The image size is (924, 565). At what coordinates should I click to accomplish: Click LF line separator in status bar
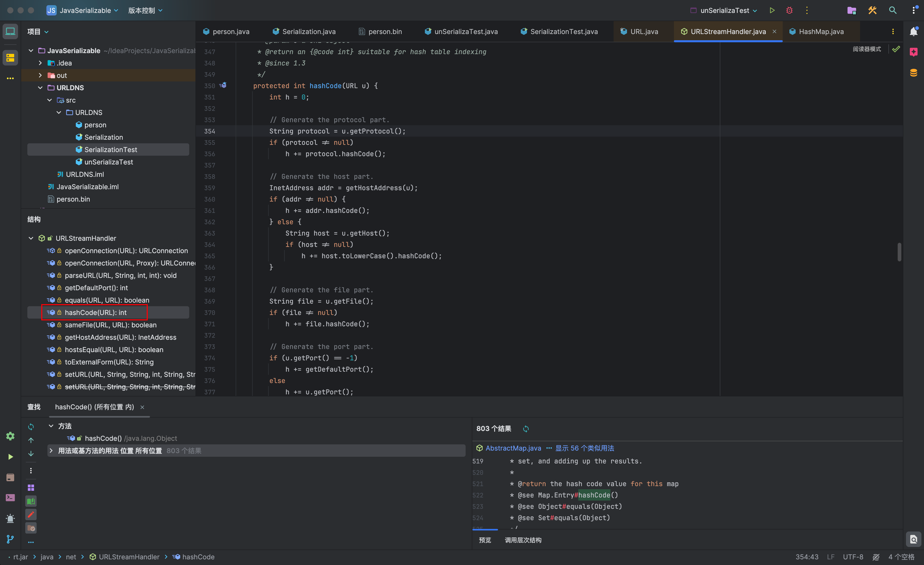[831, 557]
